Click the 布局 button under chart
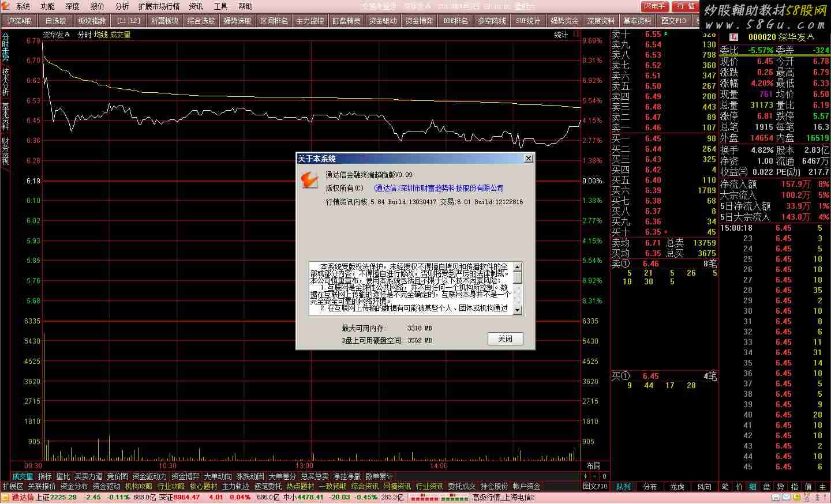 [593, 466]
